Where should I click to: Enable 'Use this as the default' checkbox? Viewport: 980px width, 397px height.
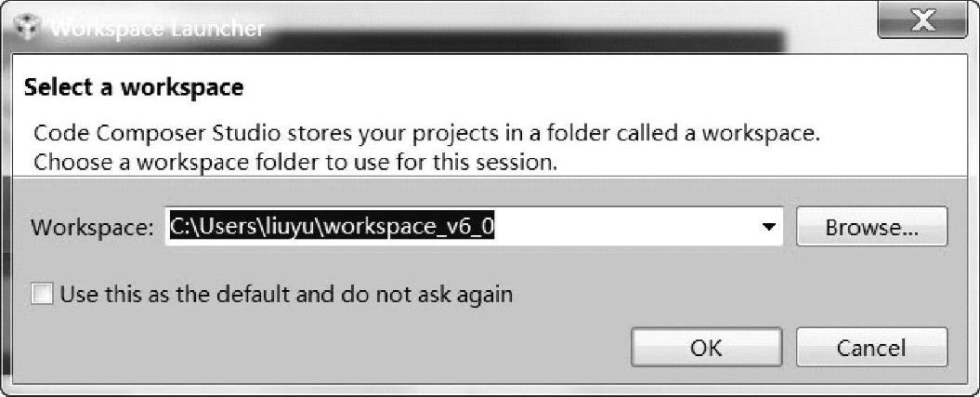(x=42, y=295)
